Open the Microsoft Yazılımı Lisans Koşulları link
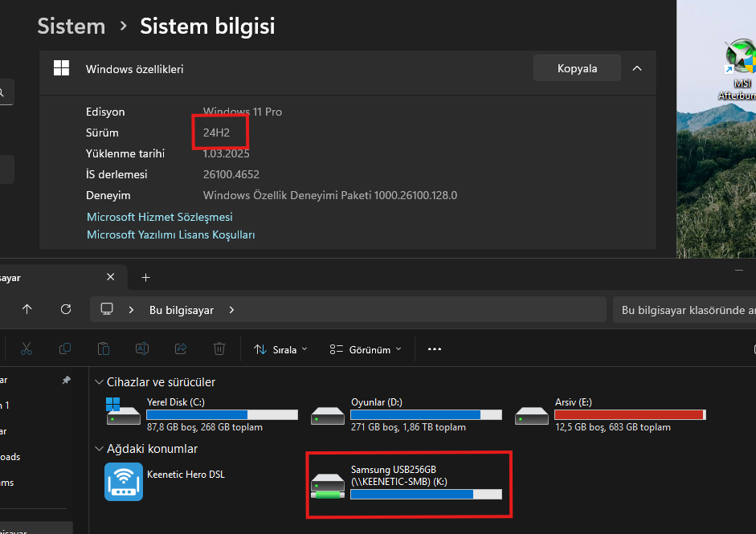Screen dimensions: 756x534 pyautogui.click(x=170, y=234)
